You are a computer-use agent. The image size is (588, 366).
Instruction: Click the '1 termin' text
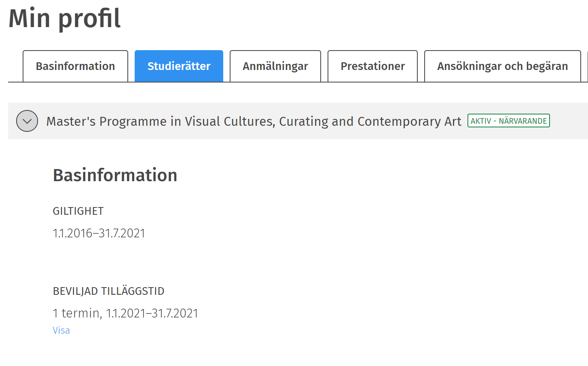click(x=76, y=313)
